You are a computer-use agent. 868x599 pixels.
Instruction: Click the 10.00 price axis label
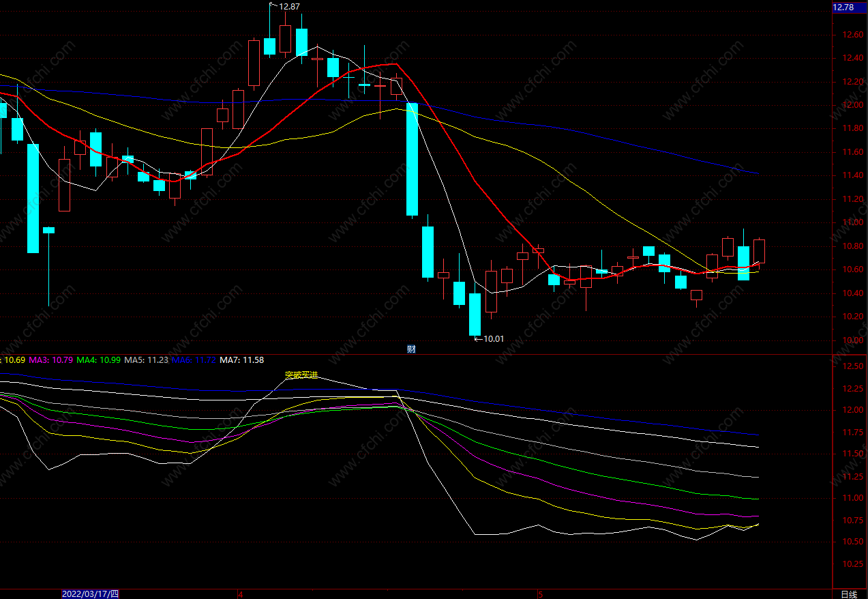point(853,340)
